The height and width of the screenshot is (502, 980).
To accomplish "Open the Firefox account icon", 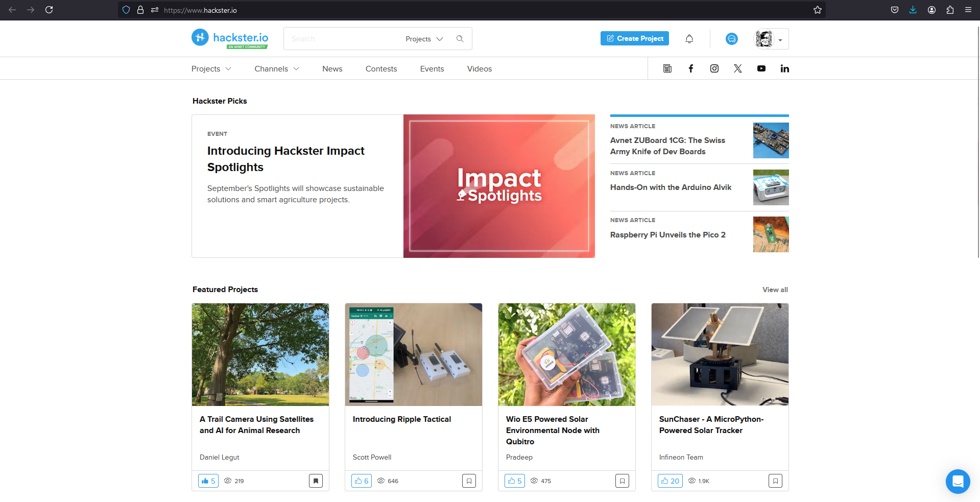I will [931, 10].
